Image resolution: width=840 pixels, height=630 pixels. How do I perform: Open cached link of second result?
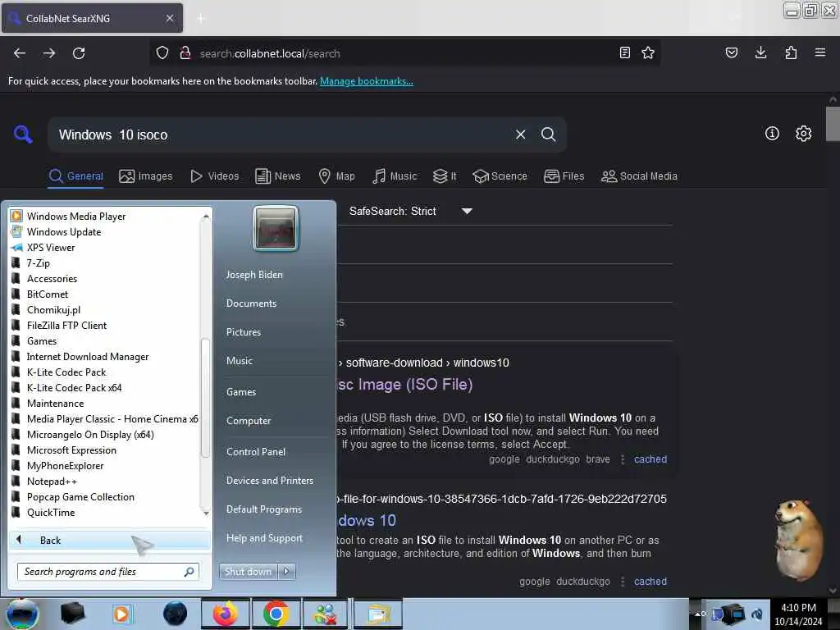(x=651, y=582)
